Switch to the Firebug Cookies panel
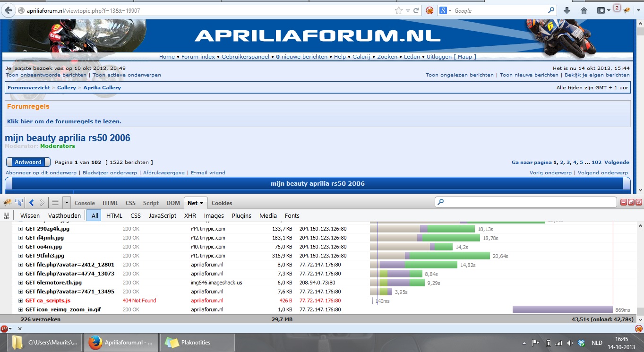 [x=222, y=203]
